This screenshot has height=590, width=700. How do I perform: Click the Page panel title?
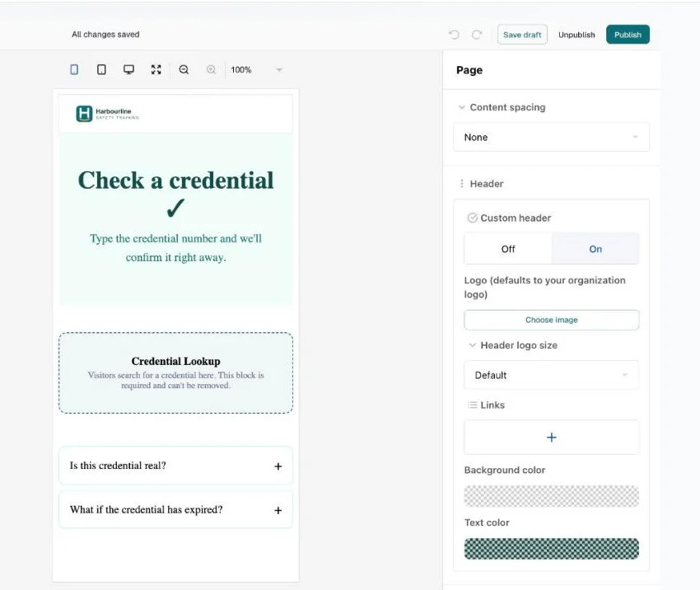[x=469, y=70]
